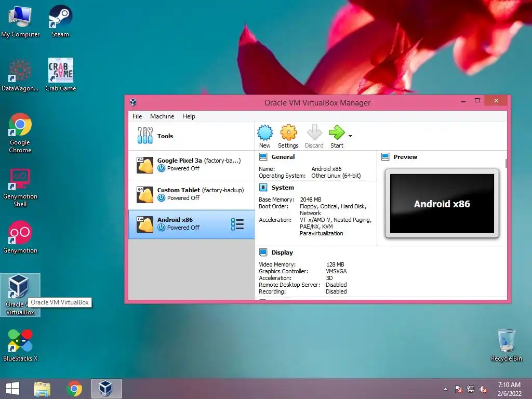This screenshot has height=399, width=532.
Task: Click the Android x86 preview thumbnail
Action: (442, 203)
